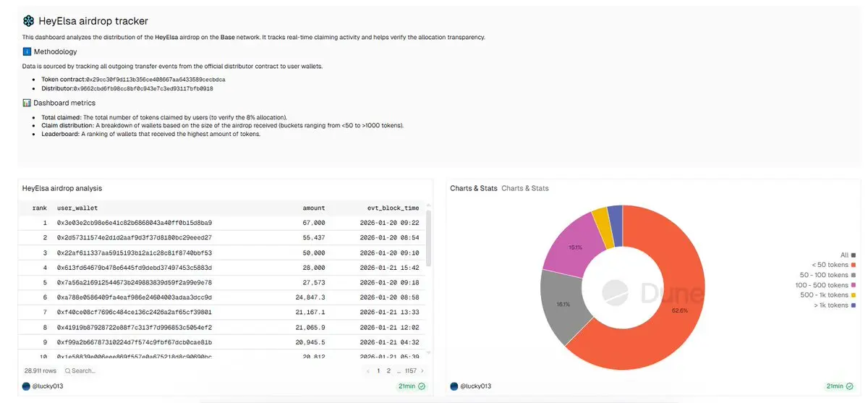
Task: Click the HeyElsa airdrop tracker heading
Action: (x=93, y=22)
